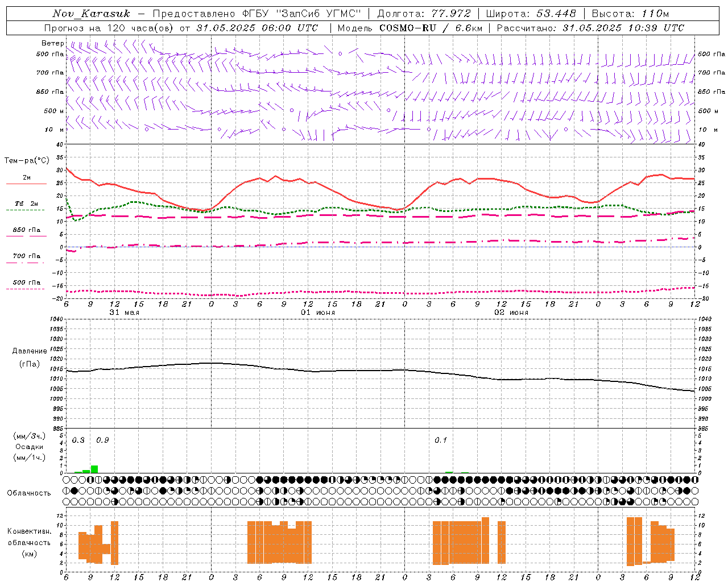
Task: Click the 'Рассчитано: 31.05.2025 10:39 UTC' text
Action: pyautogui.click(x=590, y=28)
